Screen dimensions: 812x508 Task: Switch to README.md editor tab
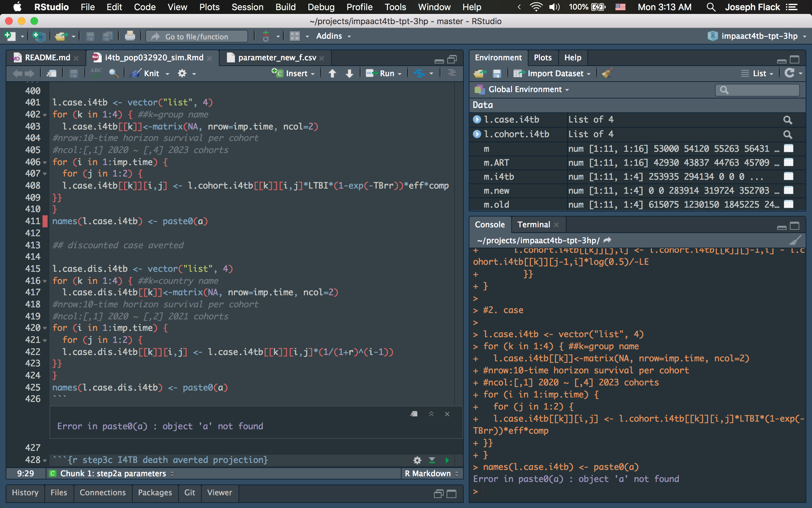click(x=47, y=58)
